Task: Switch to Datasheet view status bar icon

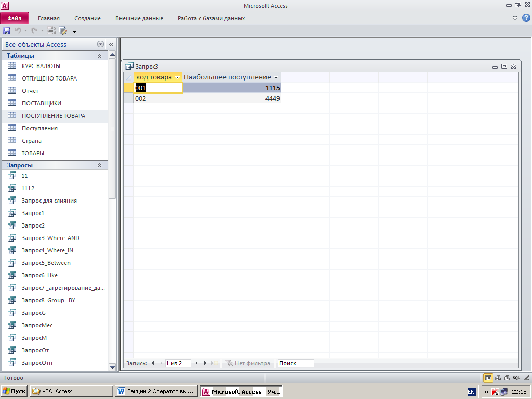Action: (488, 378)
